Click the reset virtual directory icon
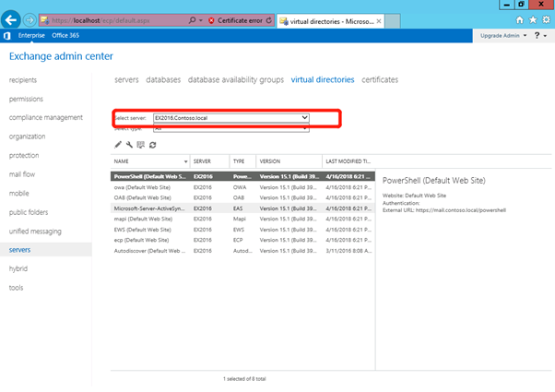 [141, 145]
